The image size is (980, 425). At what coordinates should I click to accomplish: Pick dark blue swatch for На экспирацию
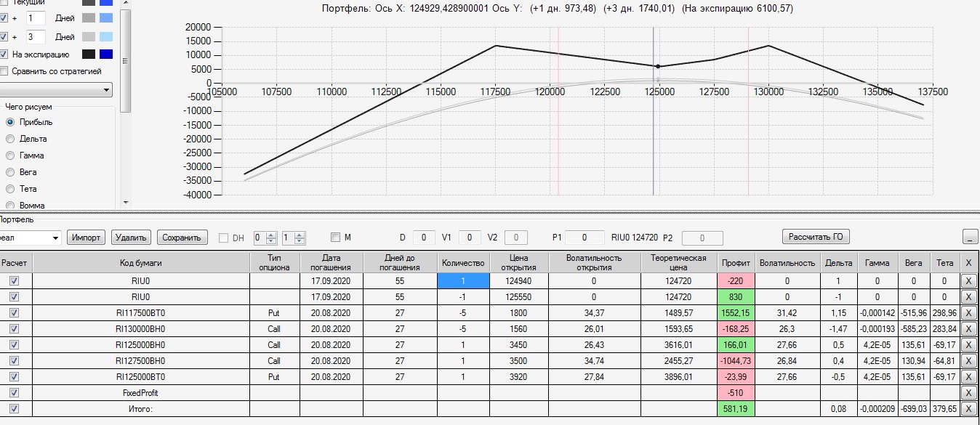pyautogui.click(x=106, y=54)
